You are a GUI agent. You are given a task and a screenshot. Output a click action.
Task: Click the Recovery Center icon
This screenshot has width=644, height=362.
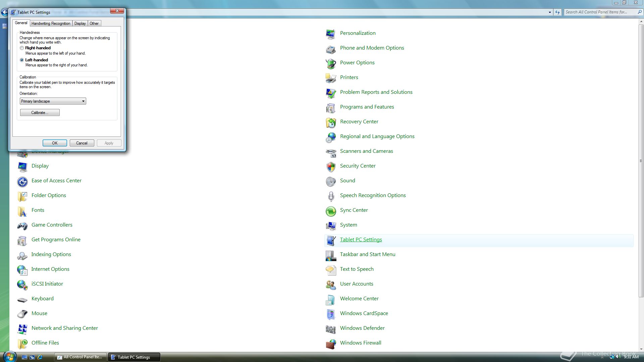[331, 122]
